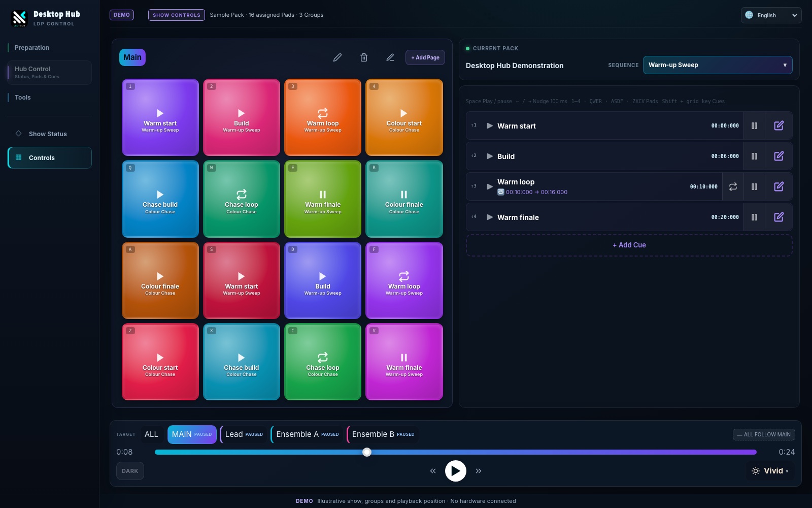Click the playback position slider handle
Screen dimensions: 812x508
click(x=367, y=452)
